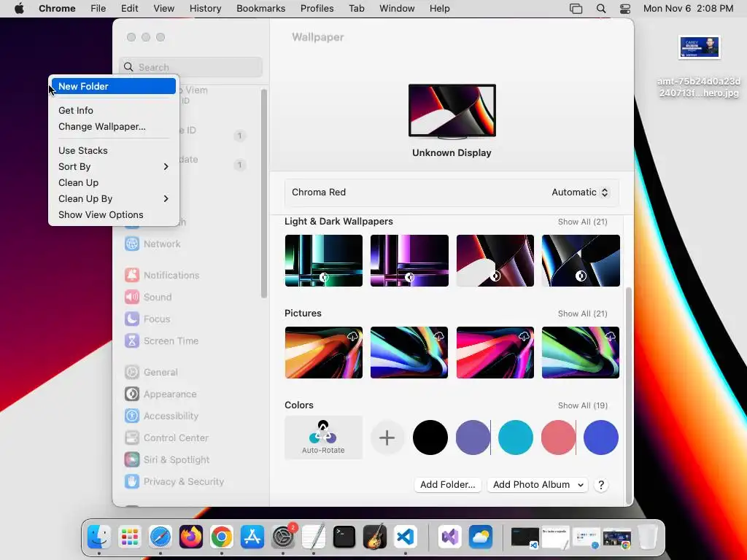Open App Store from the Dock

pos(252,537)
